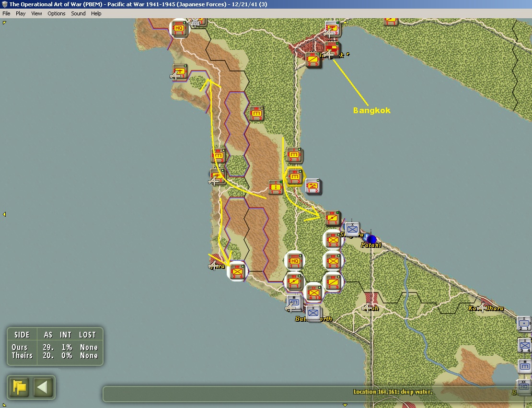Select the gray naval 1-2 unit offshore
The height and width of the screenshot is (408, 532).
[313, 186]
